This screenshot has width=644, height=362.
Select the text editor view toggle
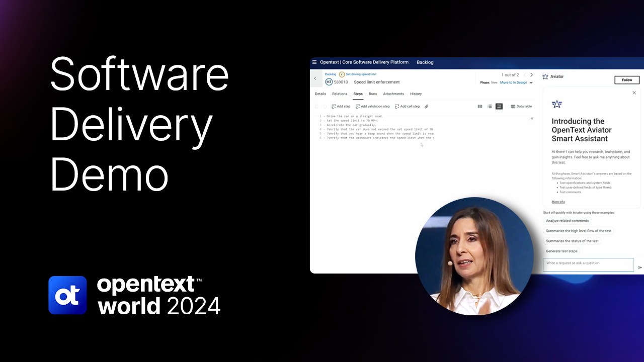499,107
